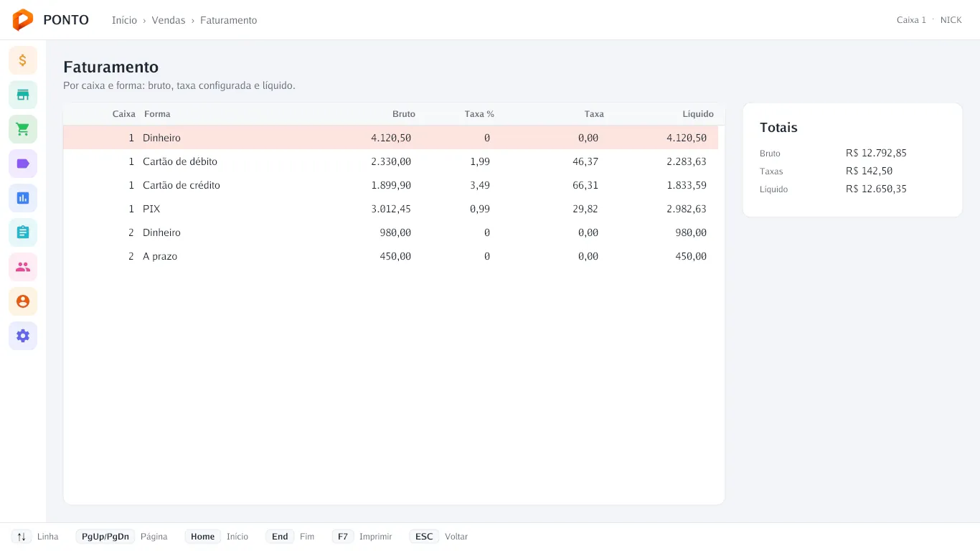Viewport: 980px width, 551px height.
Task: Click the Líquido value 2.982,63
Action: [x=687, y=209]
